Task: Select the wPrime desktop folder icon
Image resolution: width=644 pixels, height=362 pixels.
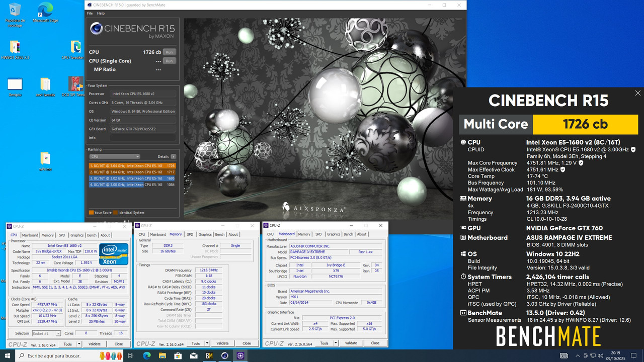Action: click(x=45, y=161)
